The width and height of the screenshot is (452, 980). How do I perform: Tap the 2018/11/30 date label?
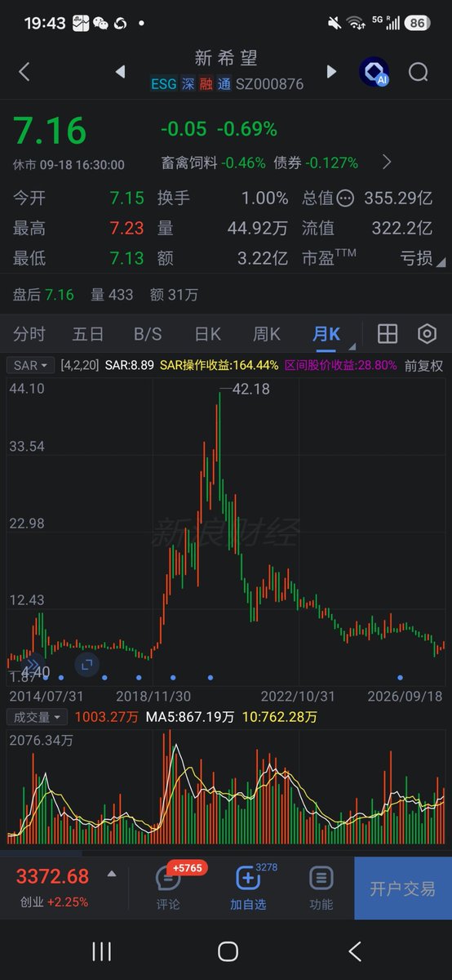[x=154, y=696]
